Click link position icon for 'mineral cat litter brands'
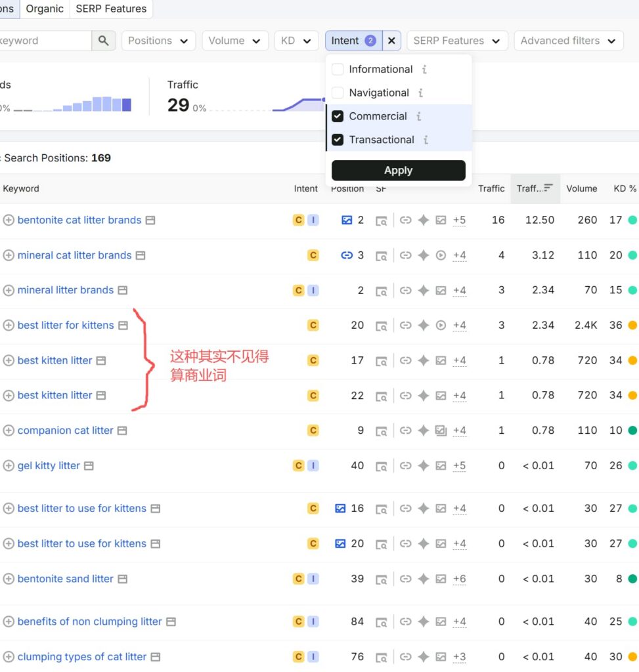Screen dimensions: 639x672 click(x=347, y=255)
